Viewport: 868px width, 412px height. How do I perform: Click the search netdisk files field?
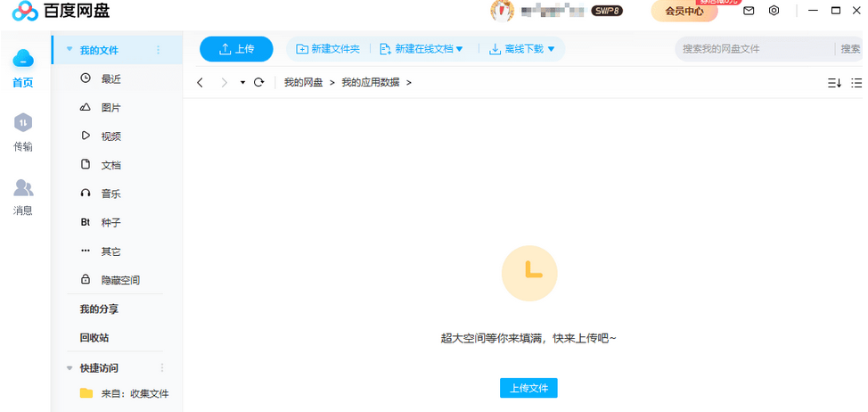coord(753,49)
